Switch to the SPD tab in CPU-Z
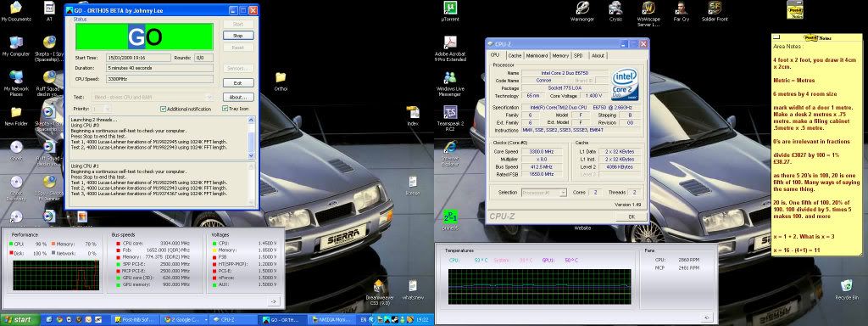The image size is (868, 326). [578, 55]
